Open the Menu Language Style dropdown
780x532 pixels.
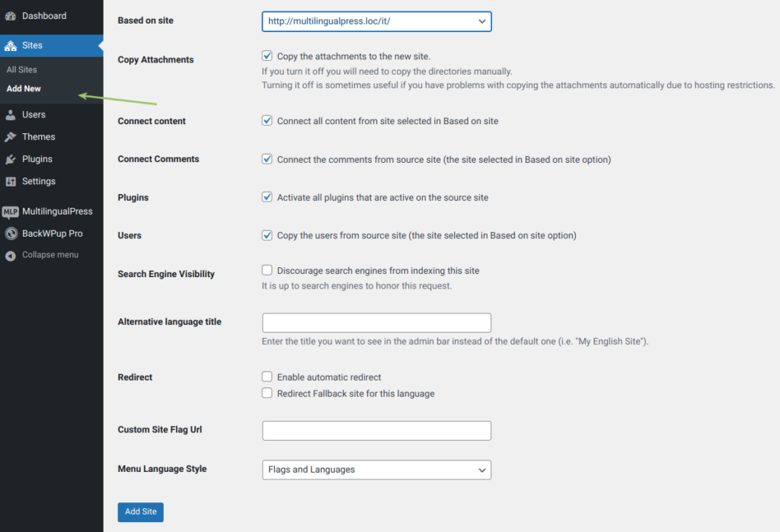pos(376,470)
